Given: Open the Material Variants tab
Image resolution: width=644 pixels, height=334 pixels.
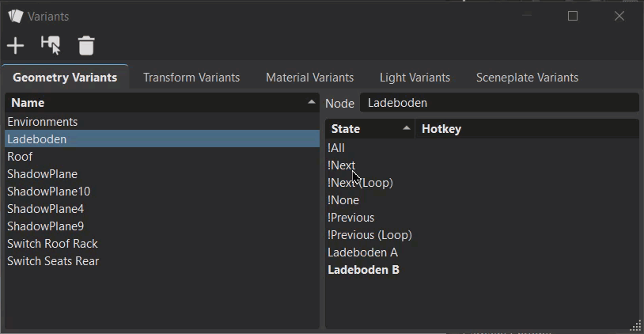Looking at the screenshot, I should coord(309,78).
